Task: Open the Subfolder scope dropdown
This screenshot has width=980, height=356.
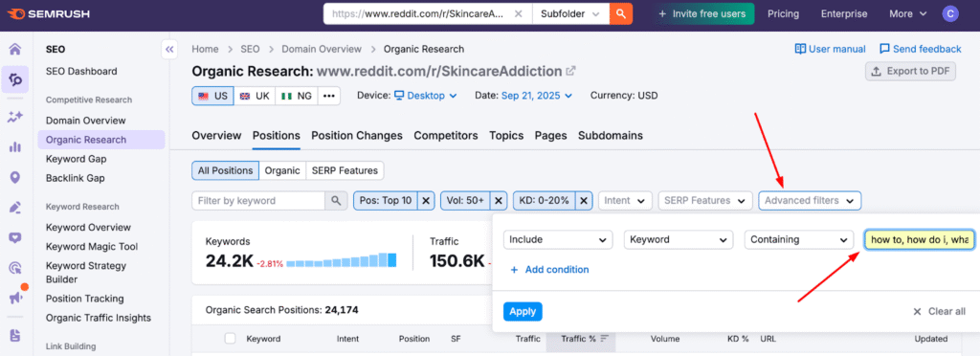Action: pos(570,13)
